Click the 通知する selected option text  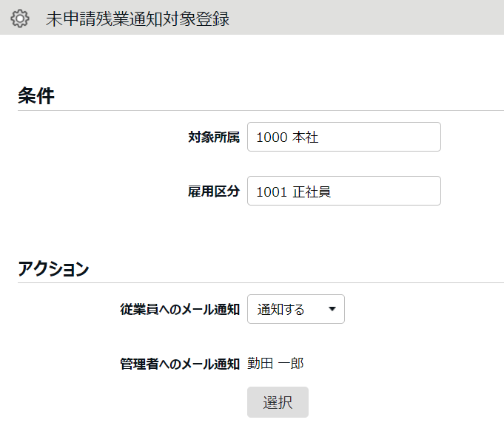point(280,309)
